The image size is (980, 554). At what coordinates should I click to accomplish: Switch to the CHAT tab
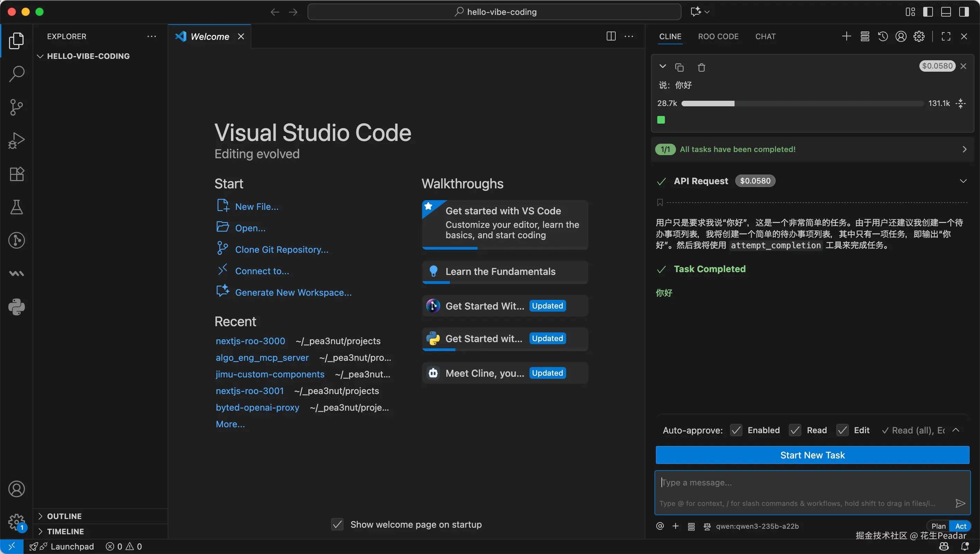coord(765,36)
